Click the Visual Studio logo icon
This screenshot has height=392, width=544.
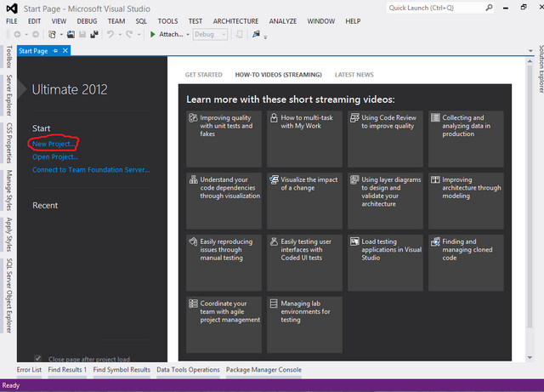[12, 9]
